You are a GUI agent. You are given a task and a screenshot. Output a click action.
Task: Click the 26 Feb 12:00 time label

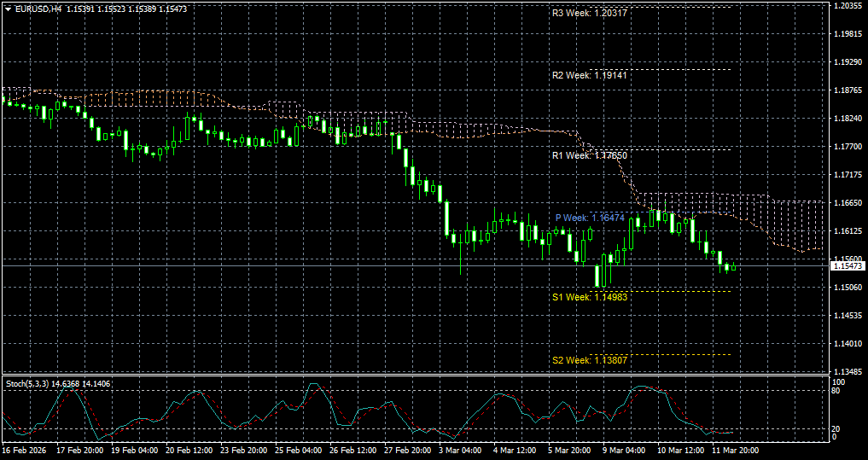pyautogui.click(x=352, y=451)
